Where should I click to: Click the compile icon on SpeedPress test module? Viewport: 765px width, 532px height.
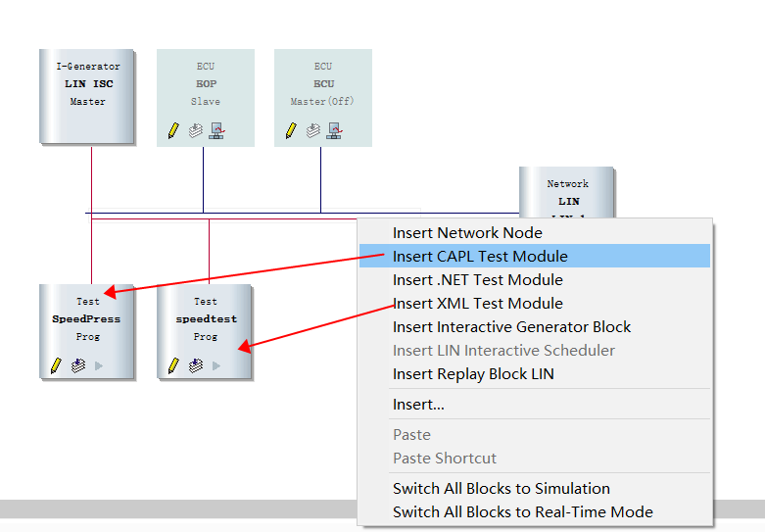pos(78,365)
